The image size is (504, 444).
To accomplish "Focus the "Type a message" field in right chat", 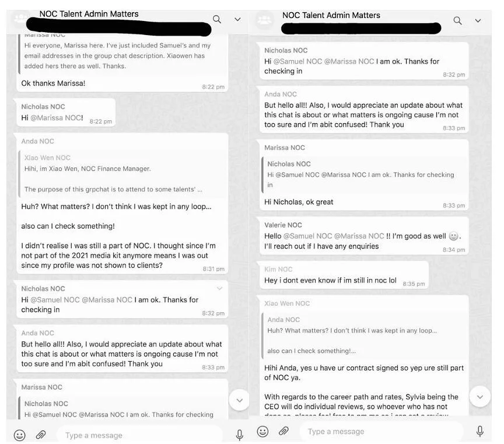I will (x=382, y=432).
